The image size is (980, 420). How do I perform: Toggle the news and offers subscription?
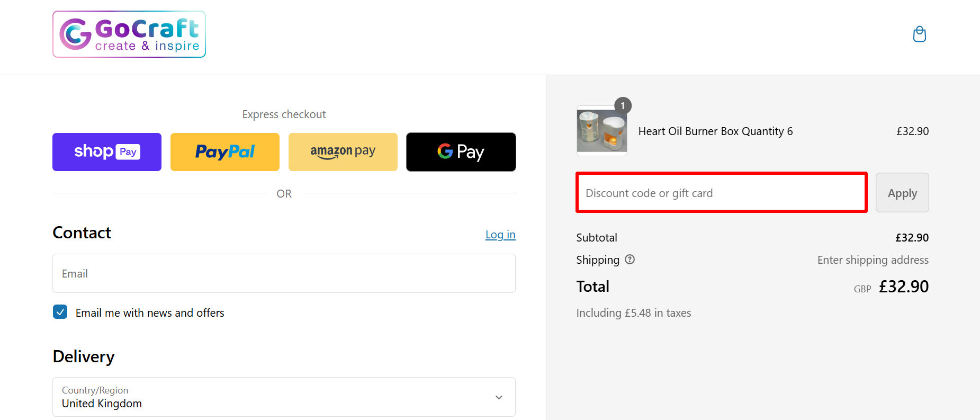coord(60,312)
